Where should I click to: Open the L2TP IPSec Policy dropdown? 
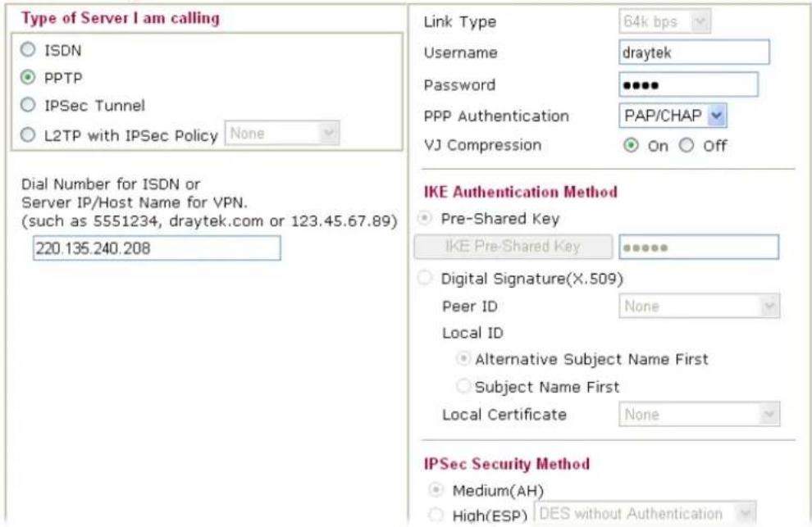coord(282,133)
